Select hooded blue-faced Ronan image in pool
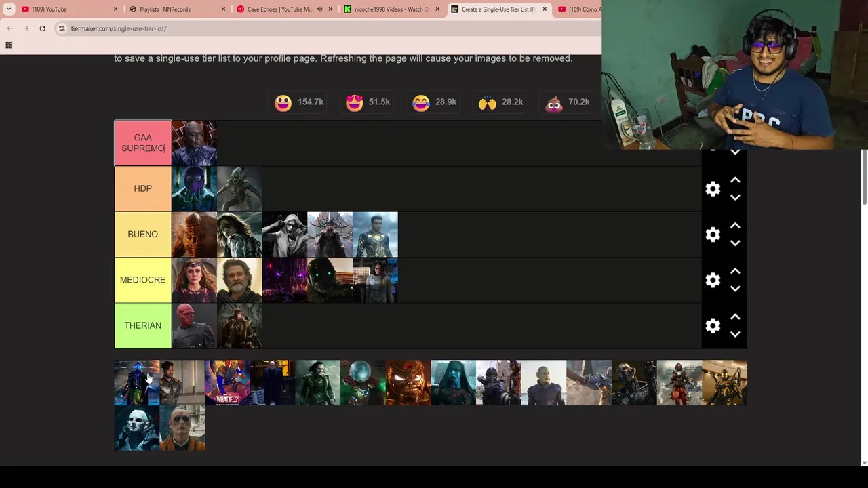Viewport: 868px width, 488px height. 453,383
